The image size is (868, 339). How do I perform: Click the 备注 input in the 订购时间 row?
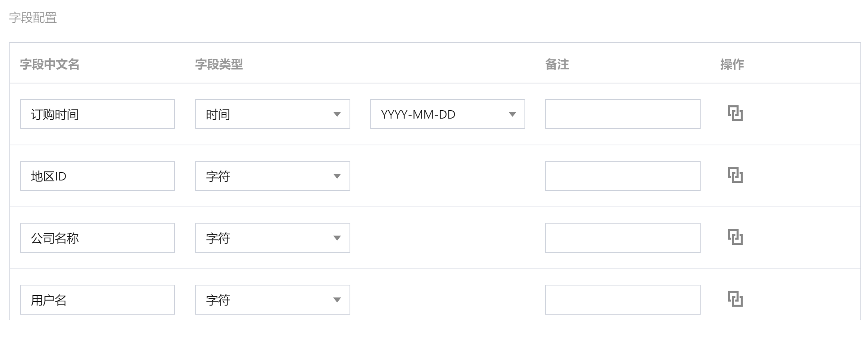(x=622, y=114)
